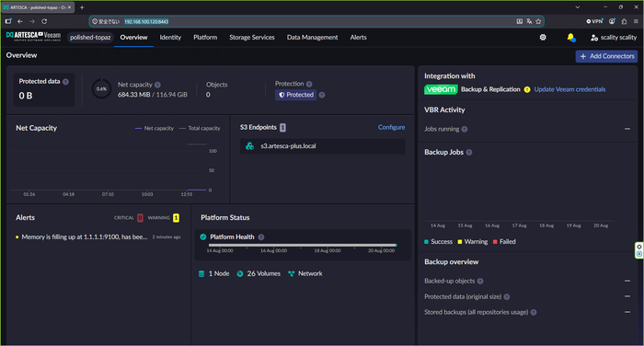Click the Success legend color swatch

pyautogui.click(x=426, y=242)
